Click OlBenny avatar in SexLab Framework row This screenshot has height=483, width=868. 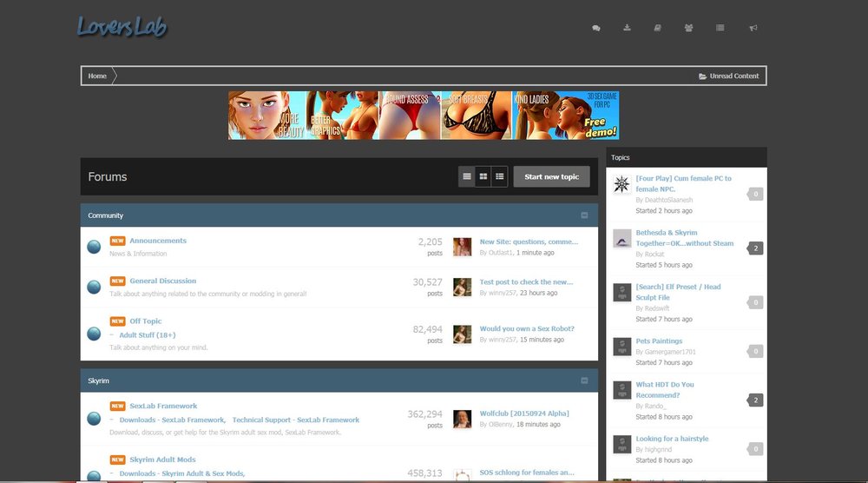[463, 419]
